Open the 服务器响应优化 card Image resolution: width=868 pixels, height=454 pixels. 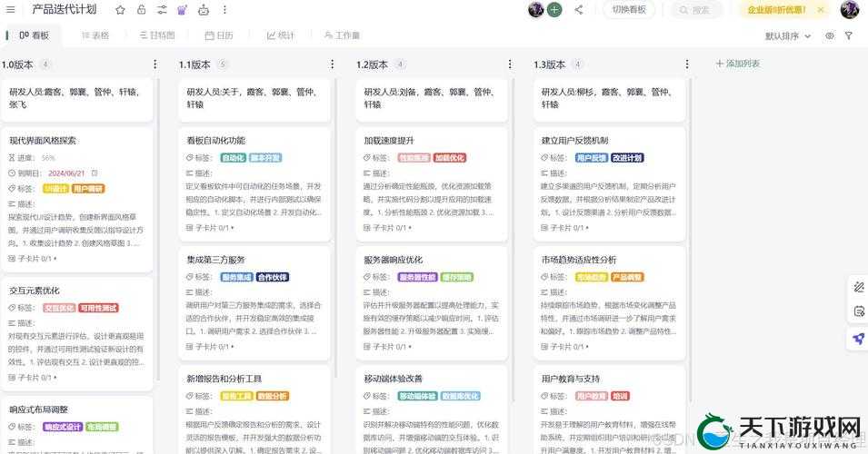[432, 303]
